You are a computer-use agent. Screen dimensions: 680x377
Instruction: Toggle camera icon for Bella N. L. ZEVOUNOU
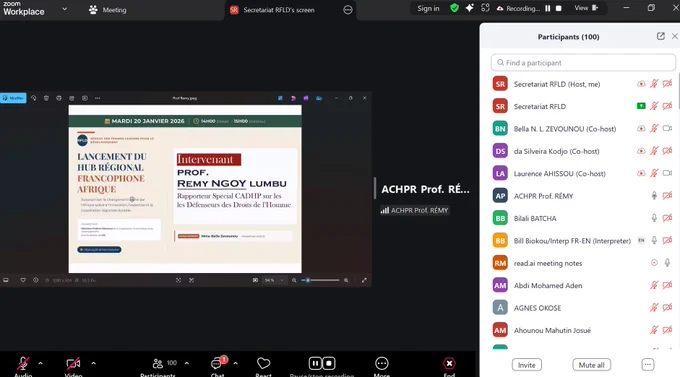click(667, 129)
